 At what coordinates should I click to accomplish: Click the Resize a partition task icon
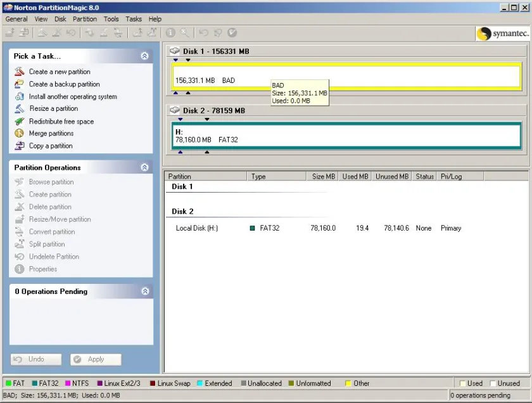click(20, 108)
